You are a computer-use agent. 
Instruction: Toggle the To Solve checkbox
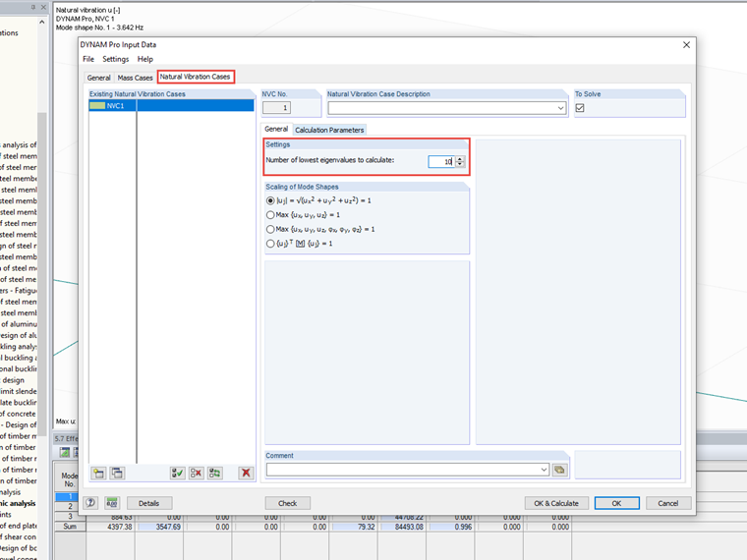click(x=580, y=108)
